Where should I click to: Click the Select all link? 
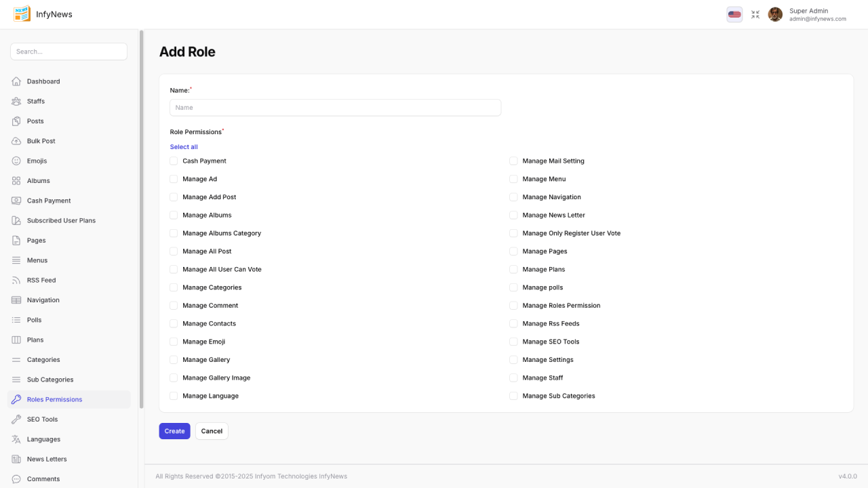pyautogui.click(x=184, y=147)
